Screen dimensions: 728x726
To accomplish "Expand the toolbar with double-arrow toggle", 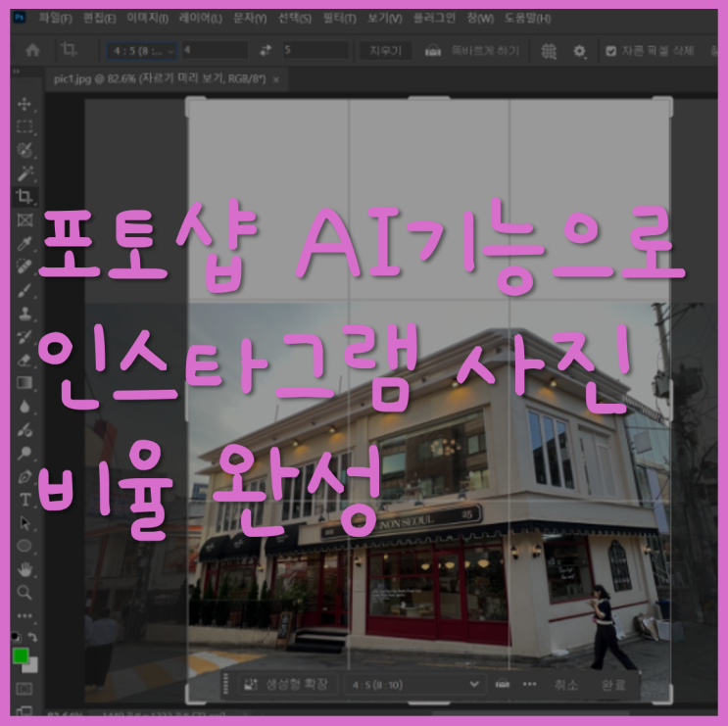I will tap(17, 71).
